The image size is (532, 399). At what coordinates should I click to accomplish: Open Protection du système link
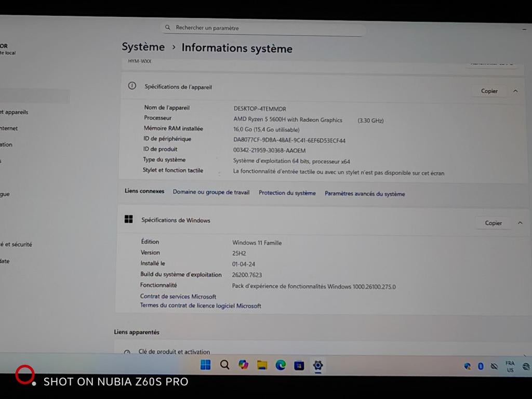pos(287,193)
